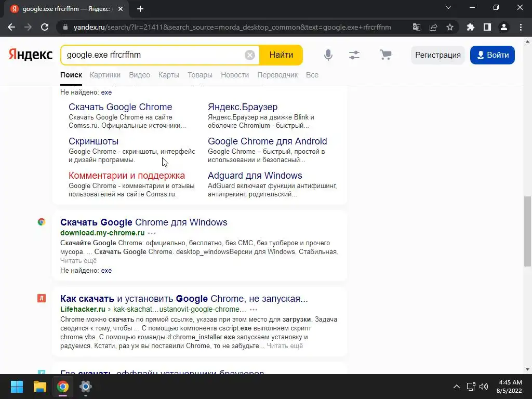Screen dimensions: 532x399
Task: Open Chrome three-dot menu
Action: point(521,27)
